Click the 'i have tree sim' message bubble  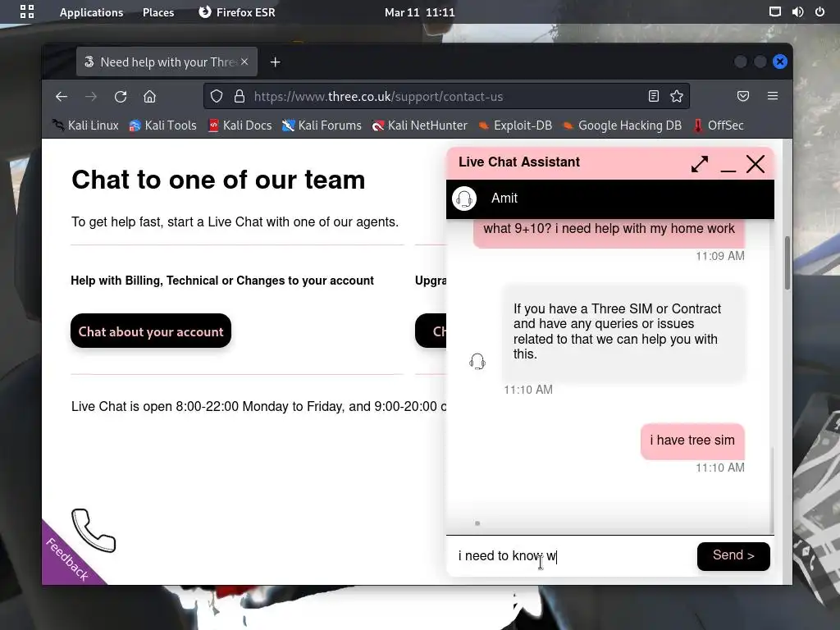(692, 441)
